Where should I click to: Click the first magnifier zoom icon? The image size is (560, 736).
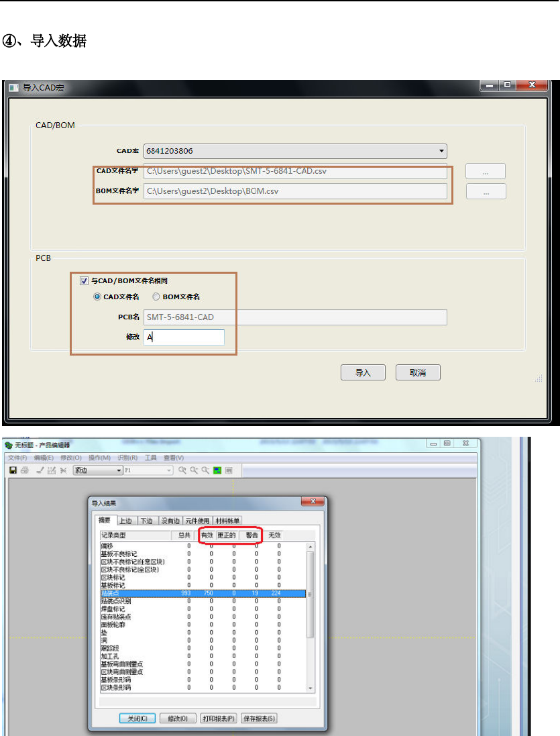click(182, 470)
